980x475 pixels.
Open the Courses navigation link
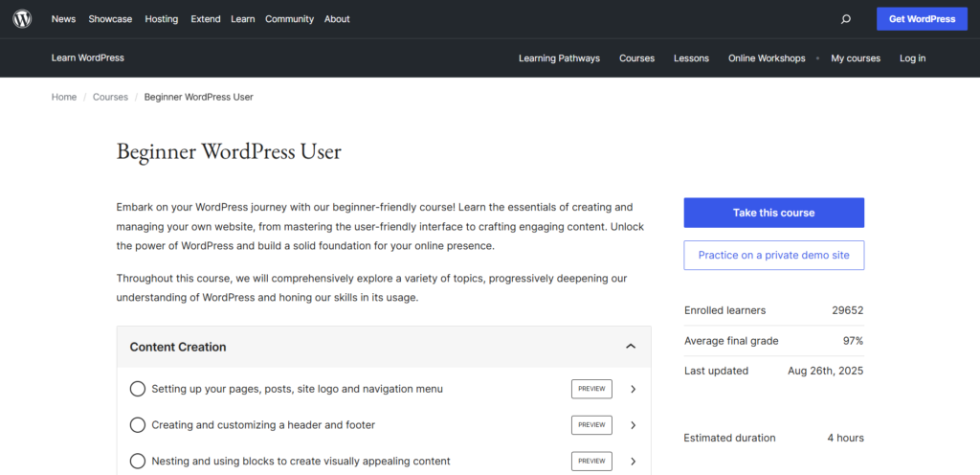[x=636, y=58]
